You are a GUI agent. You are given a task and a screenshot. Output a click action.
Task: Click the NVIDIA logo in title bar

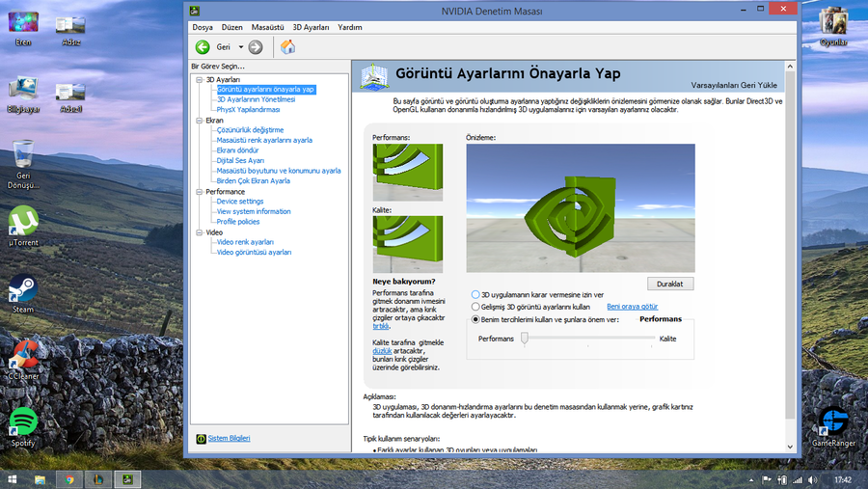tap(194, 11)
